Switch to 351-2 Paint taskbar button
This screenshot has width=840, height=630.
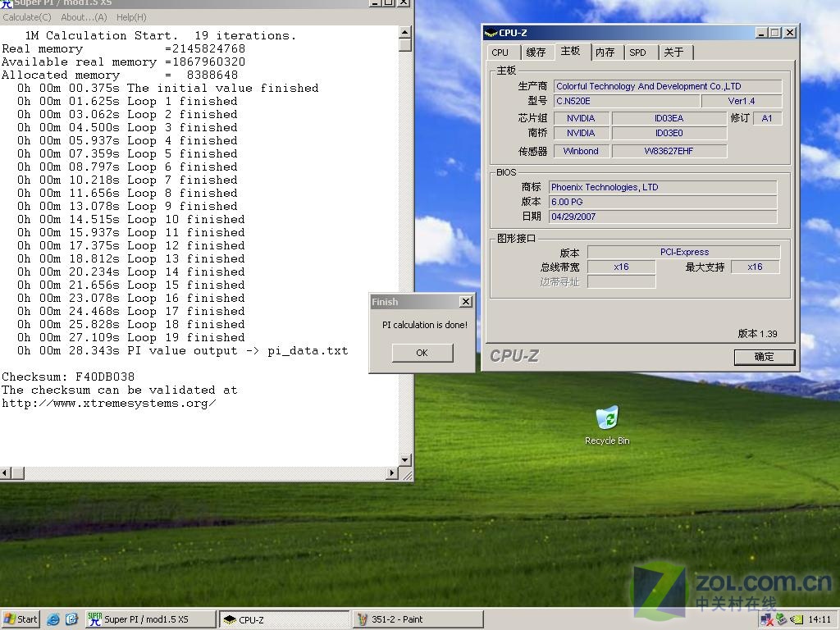coord(418,619)
